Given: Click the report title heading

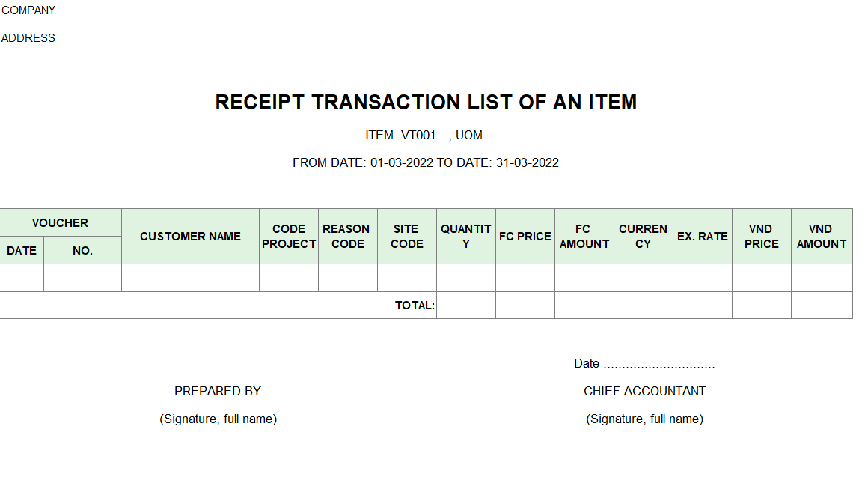Looking at the screenshot, I should [x=426, y=103].
